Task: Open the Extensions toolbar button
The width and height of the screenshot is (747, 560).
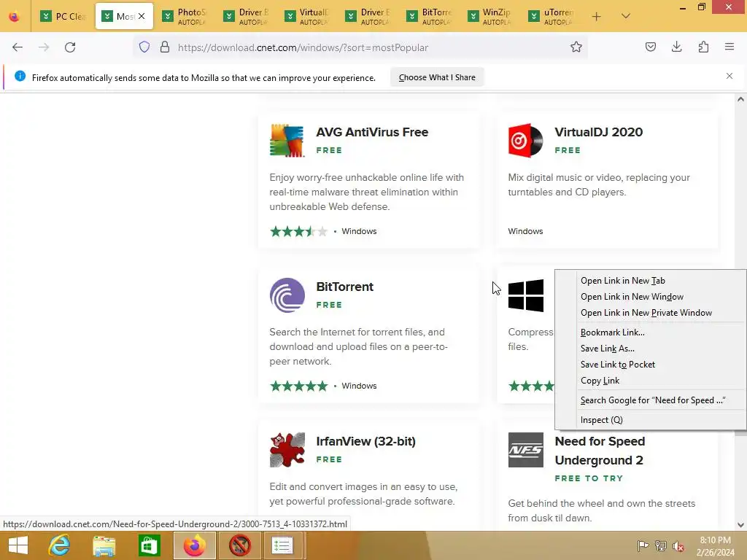Action: [703, 47]
